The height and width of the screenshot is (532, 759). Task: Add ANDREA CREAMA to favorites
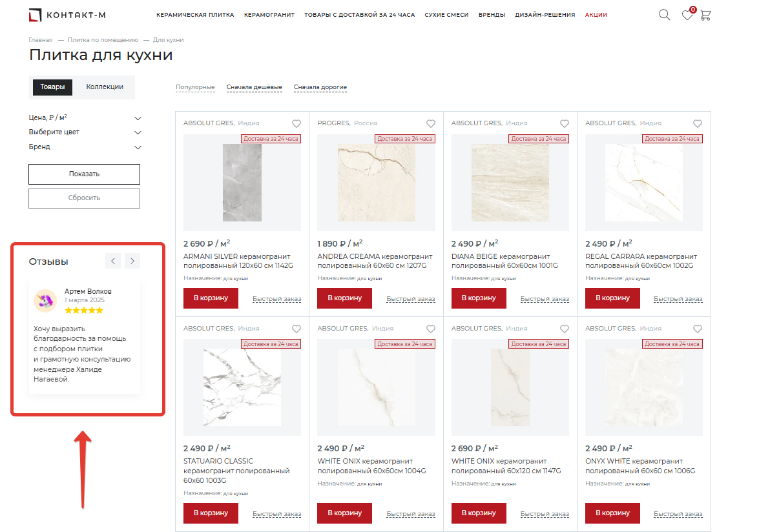point(430,123)
